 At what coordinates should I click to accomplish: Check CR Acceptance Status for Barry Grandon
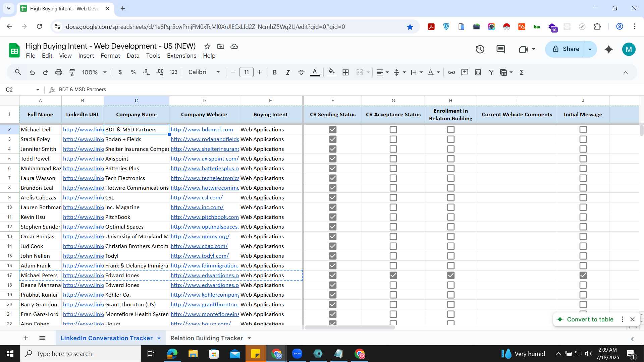pos(393,304)
